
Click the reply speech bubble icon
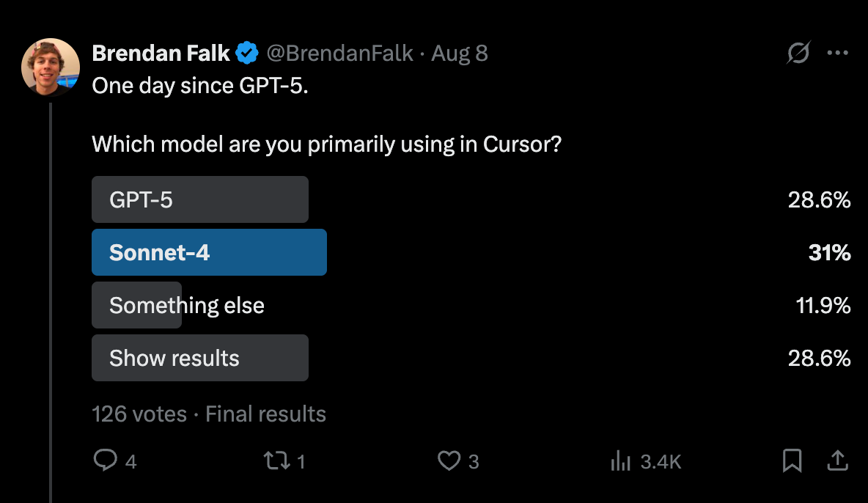(x=106, y=460)
